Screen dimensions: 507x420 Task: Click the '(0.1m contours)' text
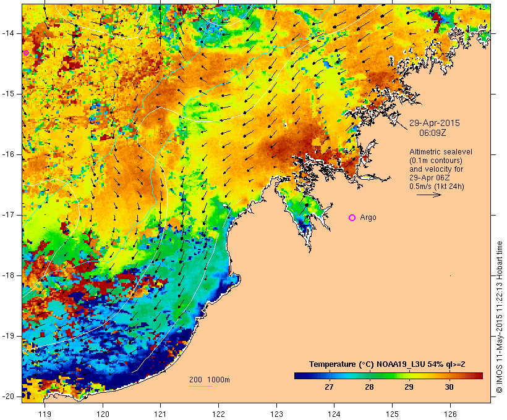coord(436,161)
